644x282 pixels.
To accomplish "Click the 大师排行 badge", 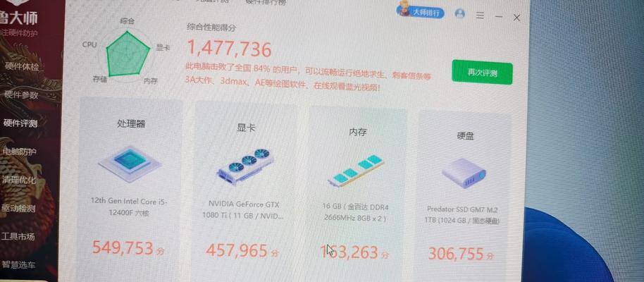I will pos(420,11).
